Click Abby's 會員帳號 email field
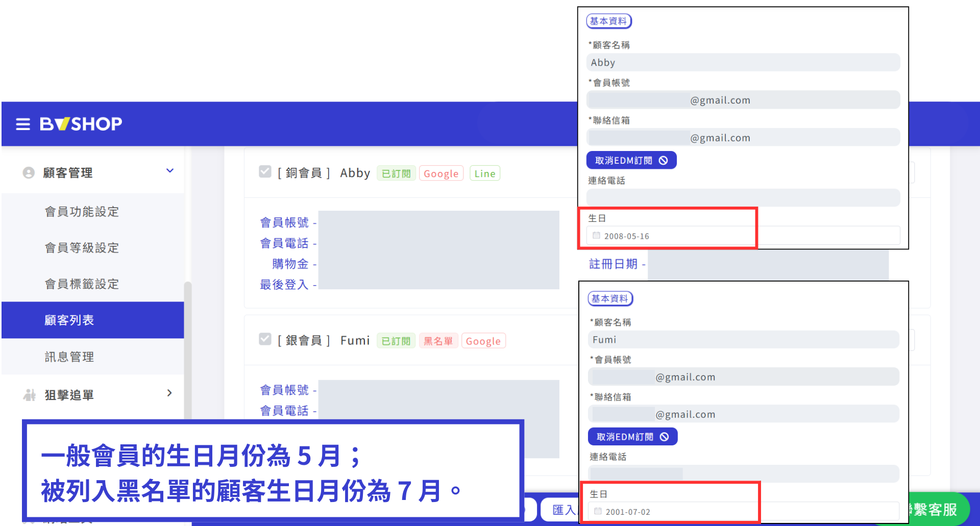Screen dimensions: 980x526 pyautogui.click(x=743, y=100)
